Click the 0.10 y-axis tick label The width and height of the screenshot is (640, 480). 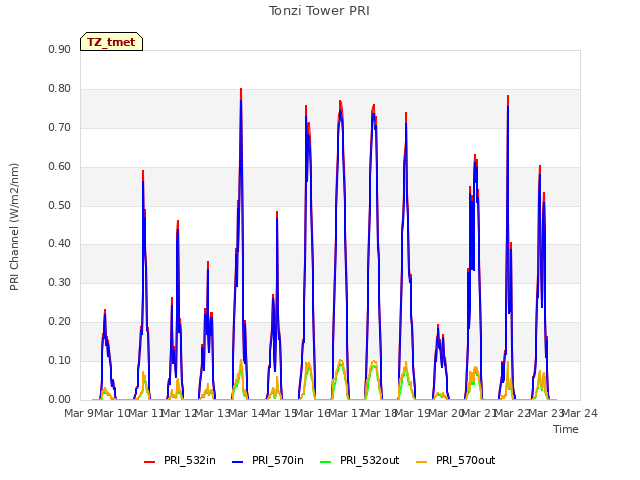coord(60,360)
